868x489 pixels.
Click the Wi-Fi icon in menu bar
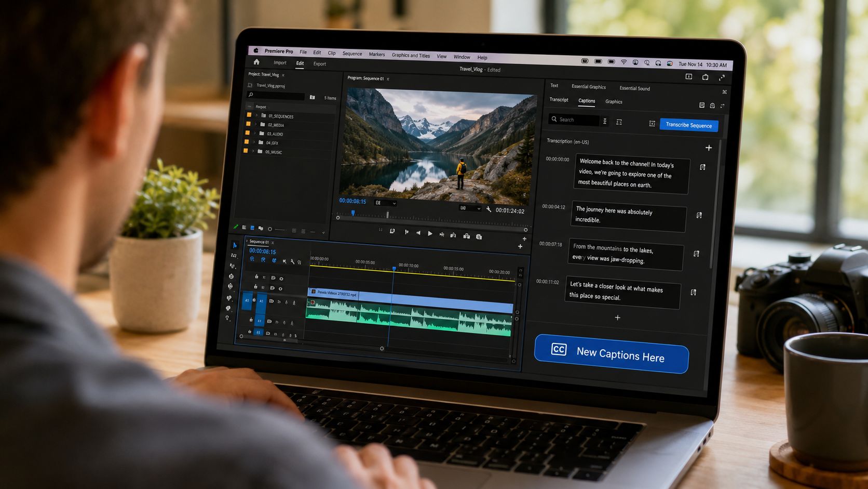(x=623, y=62)
